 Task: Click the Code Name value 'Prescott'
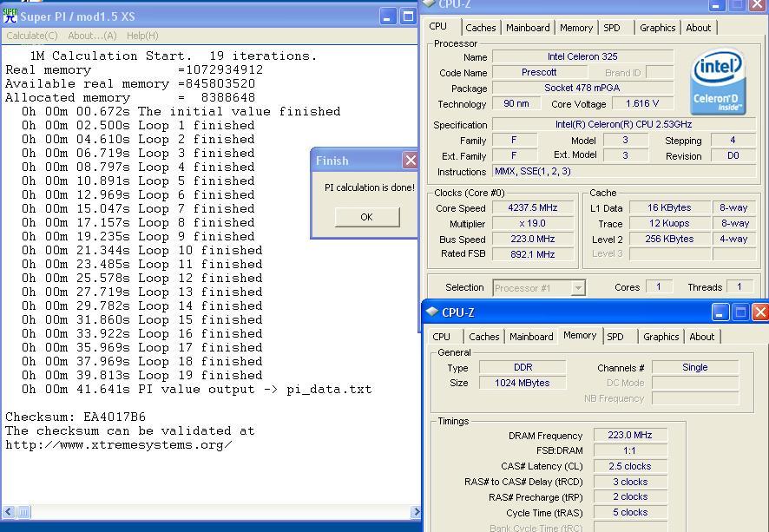point(539,73)
